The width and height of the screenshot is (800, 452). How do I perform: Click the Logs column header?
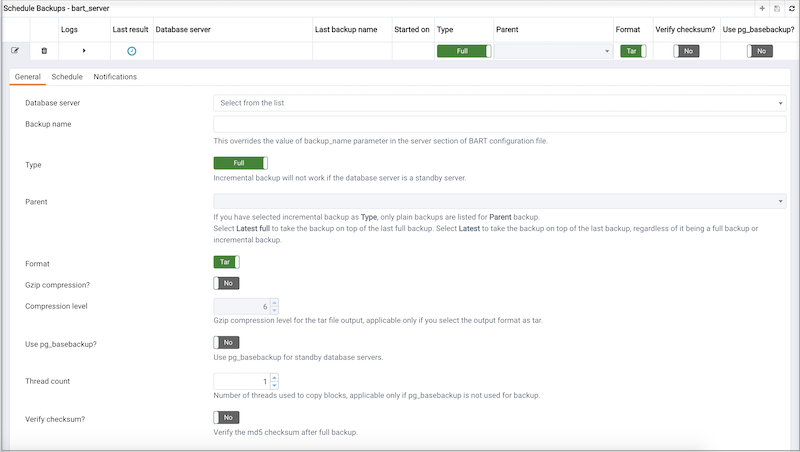[x=69, y=30]
